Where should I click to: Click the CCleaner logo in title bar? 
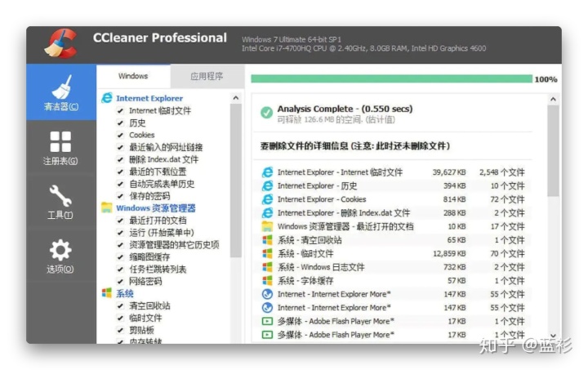tap(61, 44)
